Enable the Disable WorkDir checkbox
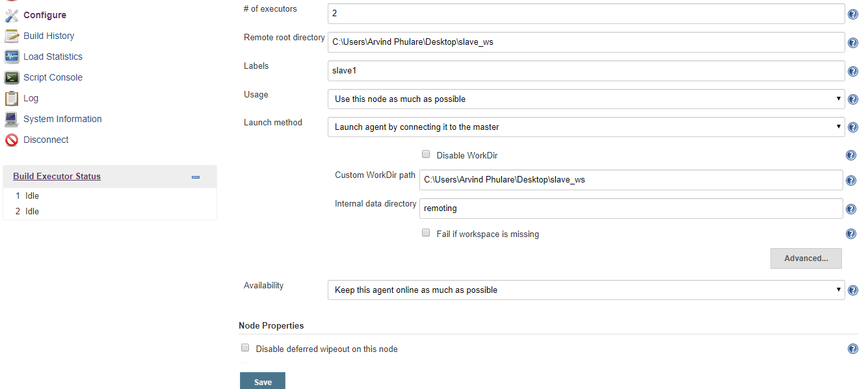868x389 pixels. (x=426, y=155)
